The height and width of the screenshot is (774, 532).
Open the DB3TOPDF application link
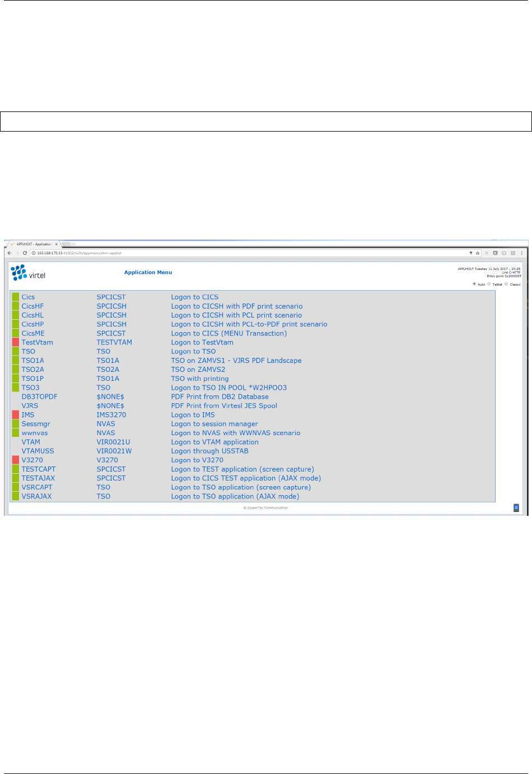coord(39,397)
